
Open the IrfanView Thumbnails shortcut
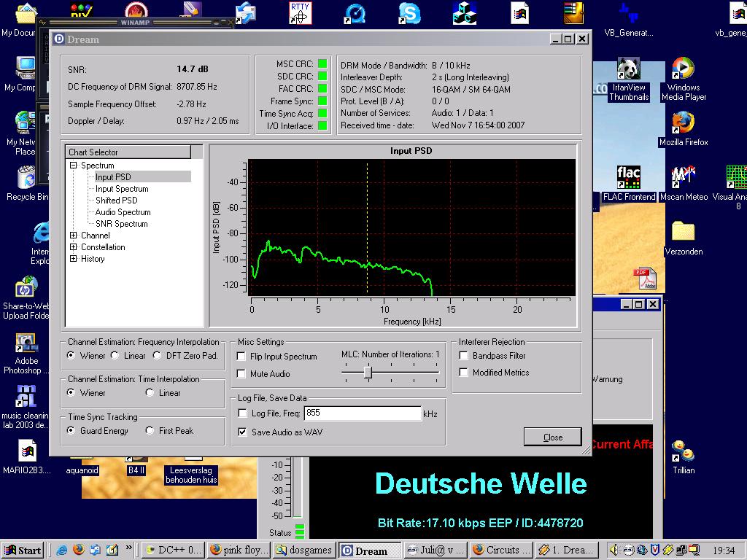[x=628, y=71]
